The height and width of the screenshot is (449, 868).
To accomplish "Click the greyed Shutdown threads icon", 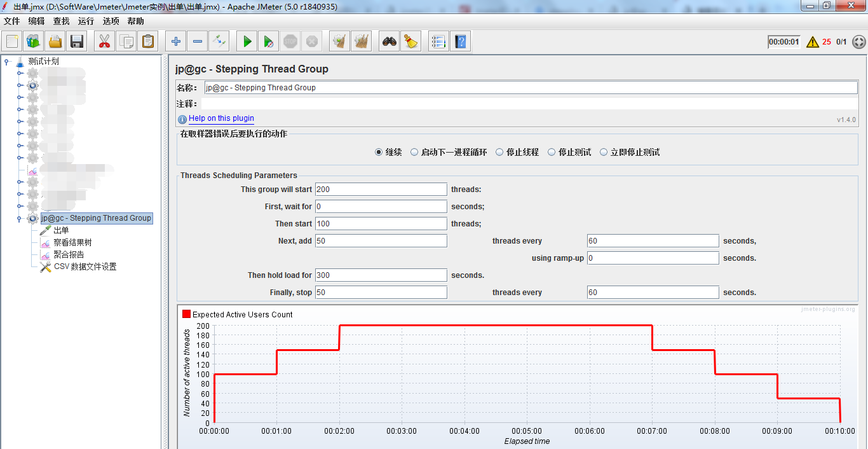I will [x=311, y=42].
